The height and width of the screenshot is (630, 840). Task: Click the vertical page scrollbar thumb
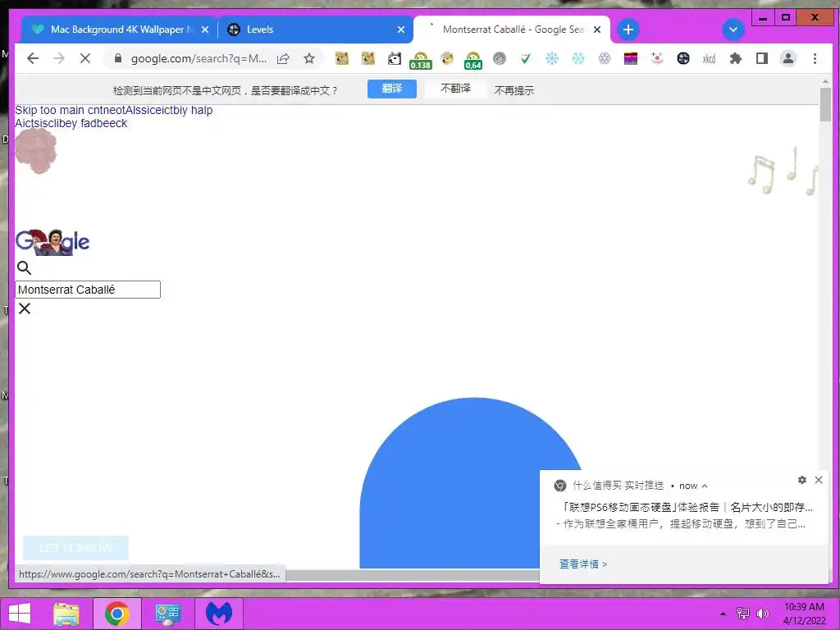pyautogui.click(x=825, y=104)
